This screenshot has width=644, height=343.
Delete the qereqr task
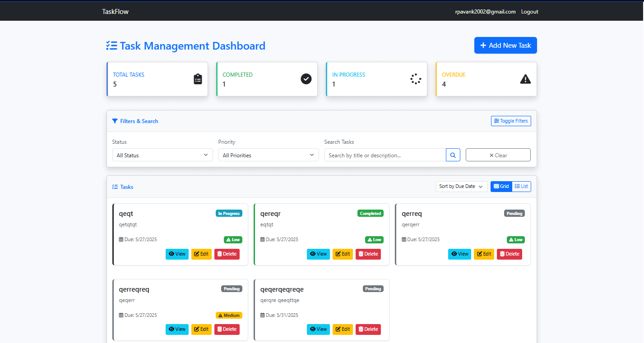(368, 254)
